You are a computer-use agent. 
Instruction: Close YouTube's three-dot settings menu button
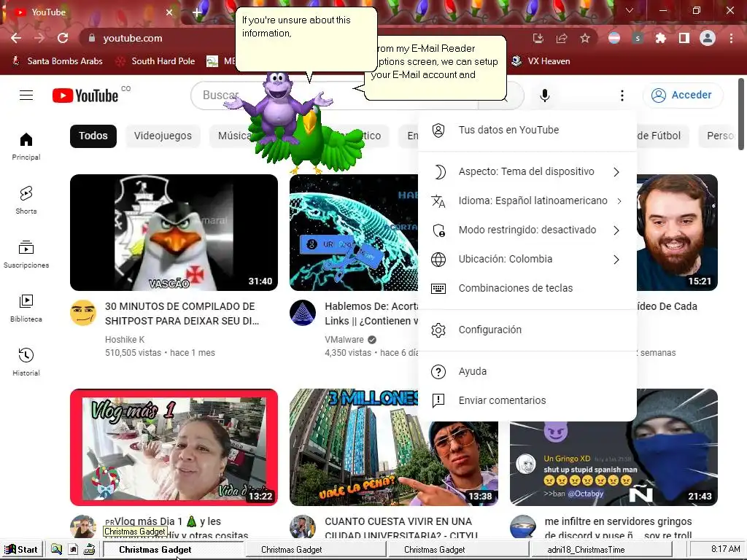pos(622,96)
